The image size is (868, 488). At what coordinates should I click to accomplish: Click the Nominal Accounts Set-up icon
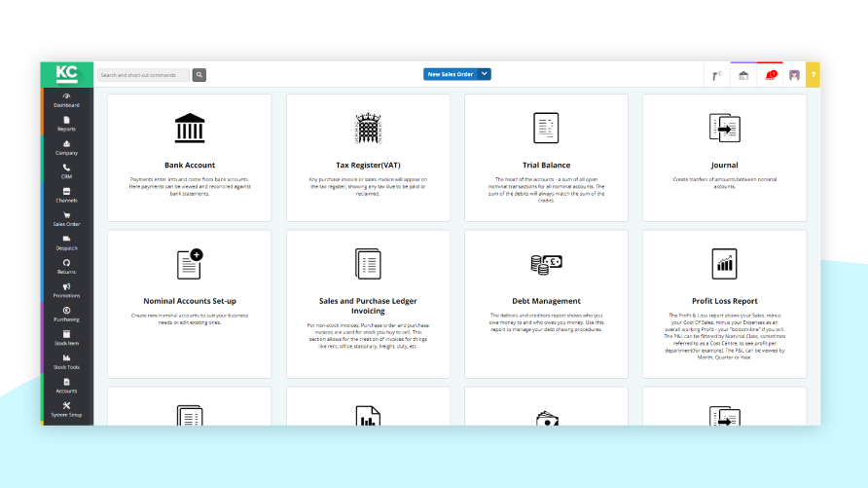(x=190, y=264)
